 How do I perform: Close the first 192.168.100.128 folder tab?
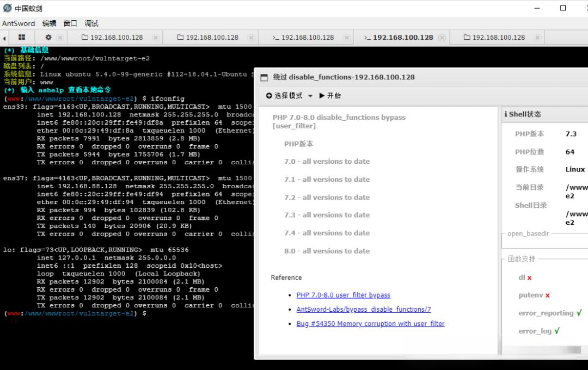156,38
